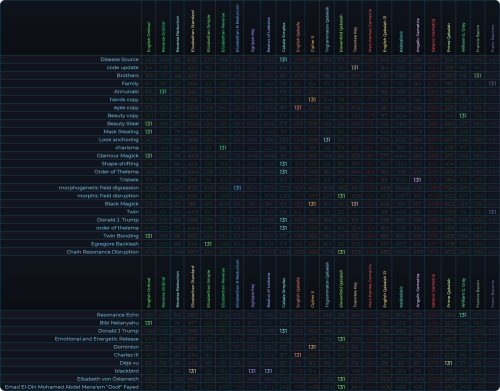Select the 'Mask Stealing' row label
Screen dimensions: 500x391
[x=121, y=132]
